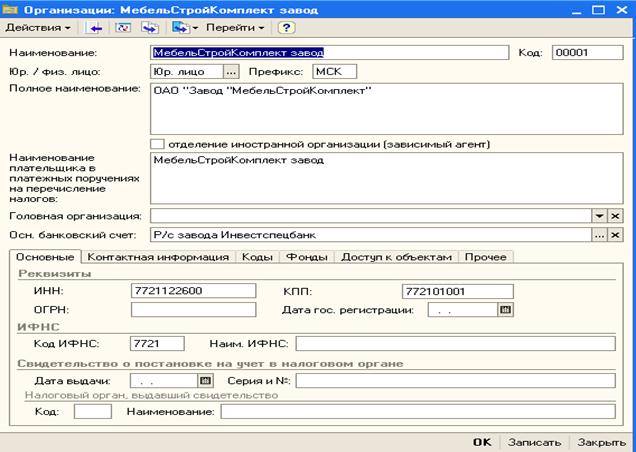The height and width of the screenshot is (452, 636).
Task: Open calendar for Дата выдачи field
Action: (205, 381)
